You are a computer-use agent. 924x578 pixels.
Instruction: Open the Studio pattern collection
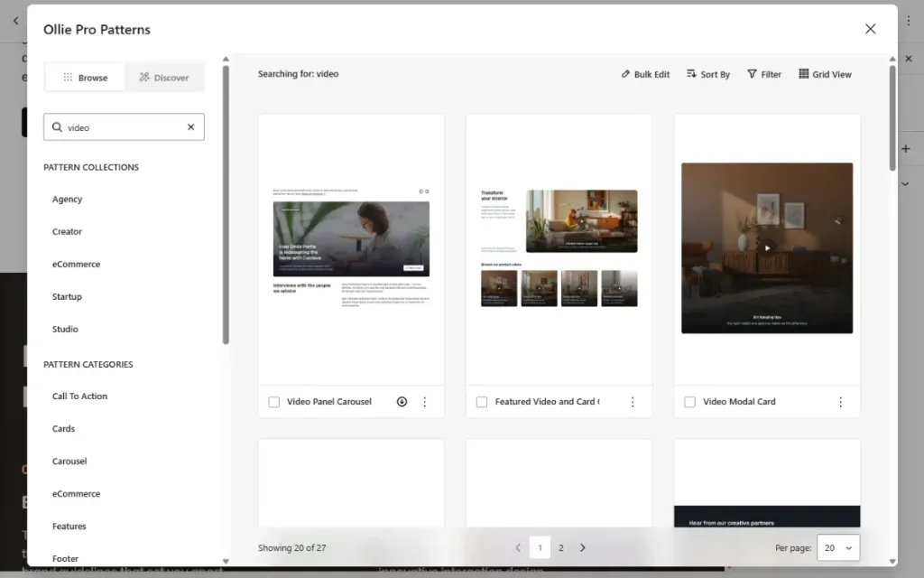tap(65, 329)
